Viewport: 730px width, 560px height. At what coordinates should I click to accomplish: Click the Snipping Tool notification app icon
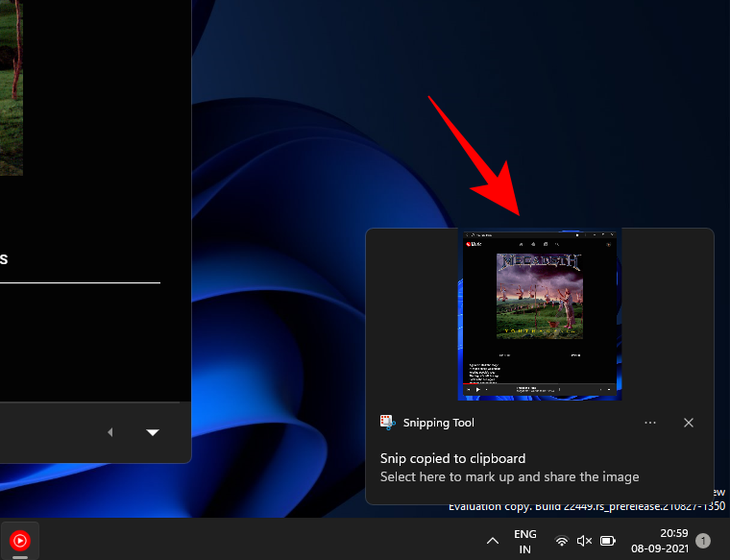pyautogui.click(x=387, y=423)
